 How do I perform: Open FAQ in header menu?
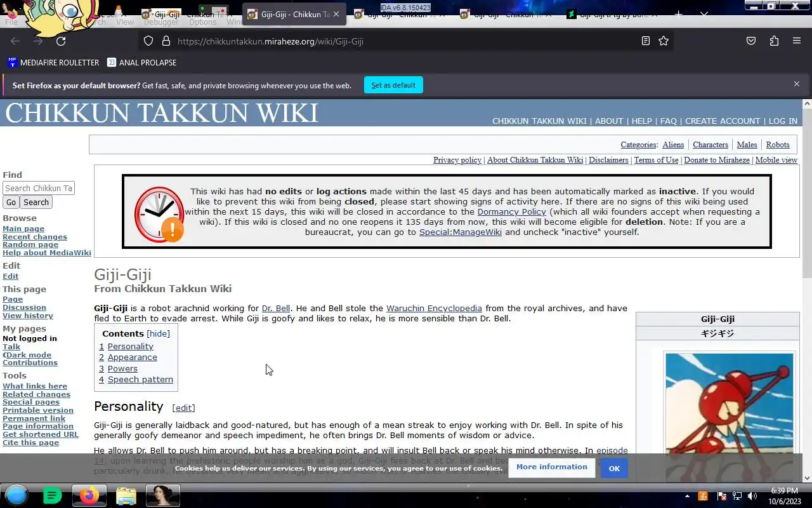669,121
